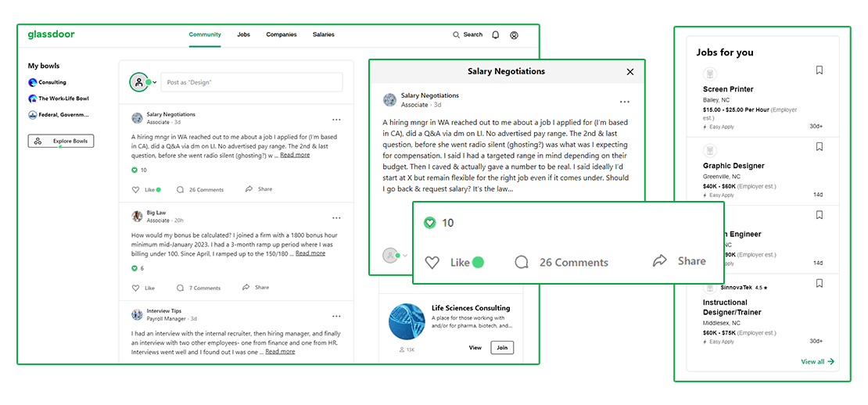Image resolution: width=868 pixels, height=405 pixels.
Task: Click the $15.00 - $25.00 Per Hour pay
Action: (x=735, y=109)
